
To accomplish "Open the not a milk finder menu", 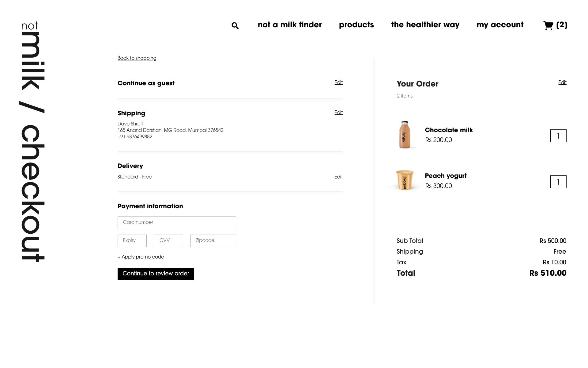I will pos(290,25).
